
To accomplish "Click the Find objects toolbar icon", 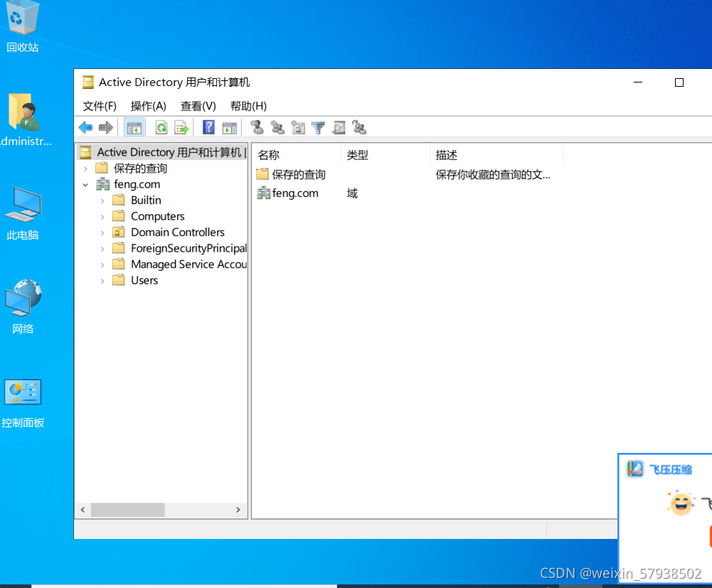I will pyautogui.click(x=339, y=127).
